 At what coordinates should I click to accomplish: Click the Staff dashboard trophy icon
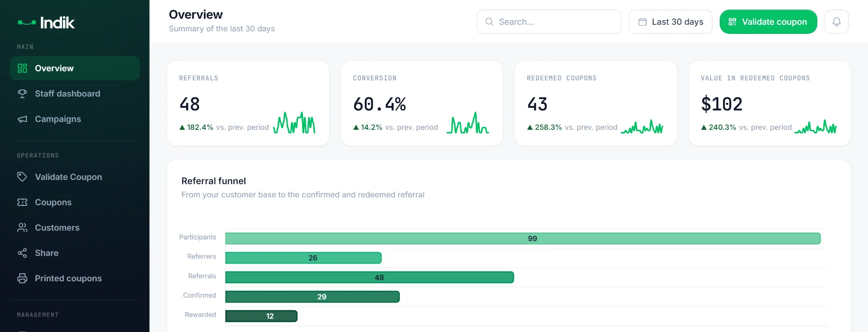tap(22, 93)
